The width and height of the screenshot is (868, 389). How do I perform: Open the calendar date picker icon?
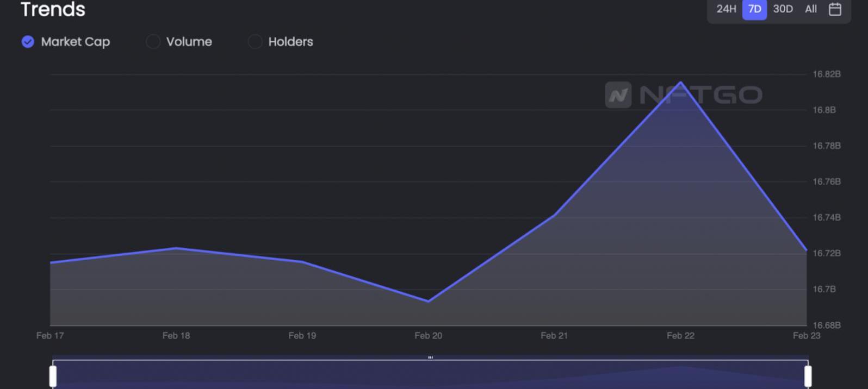tap(835, 9)
